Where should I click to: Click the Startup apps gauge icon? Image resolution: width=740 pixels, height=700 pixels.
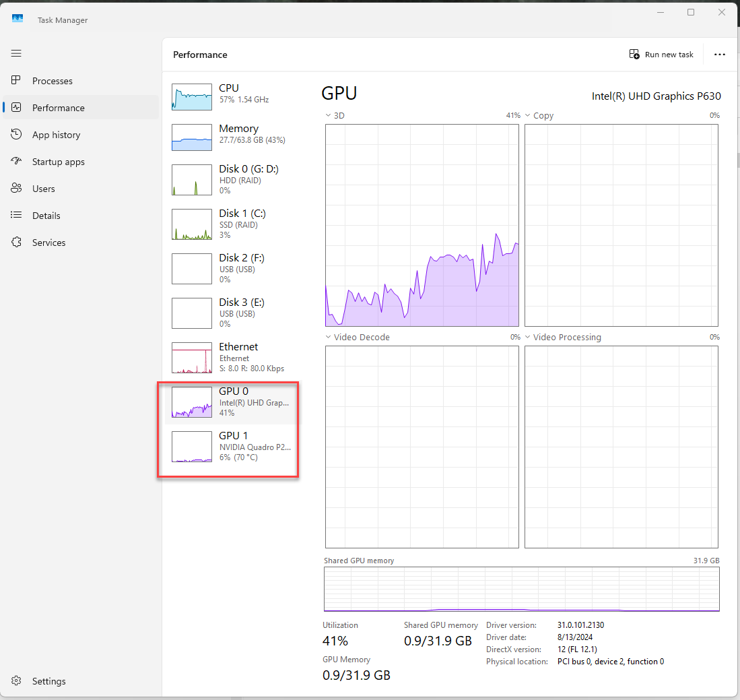16,161
